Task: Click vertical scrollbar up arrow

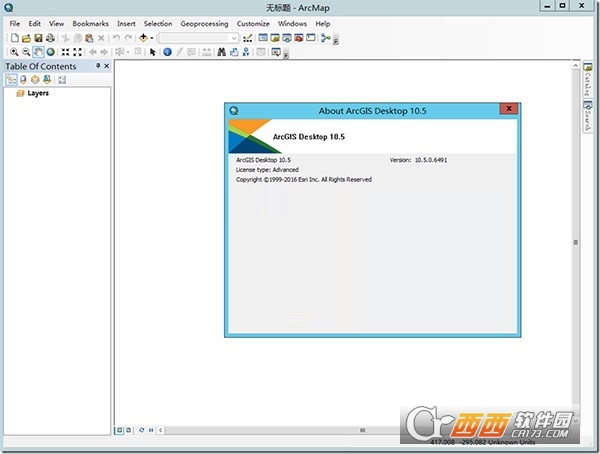Action: (576, 65)
